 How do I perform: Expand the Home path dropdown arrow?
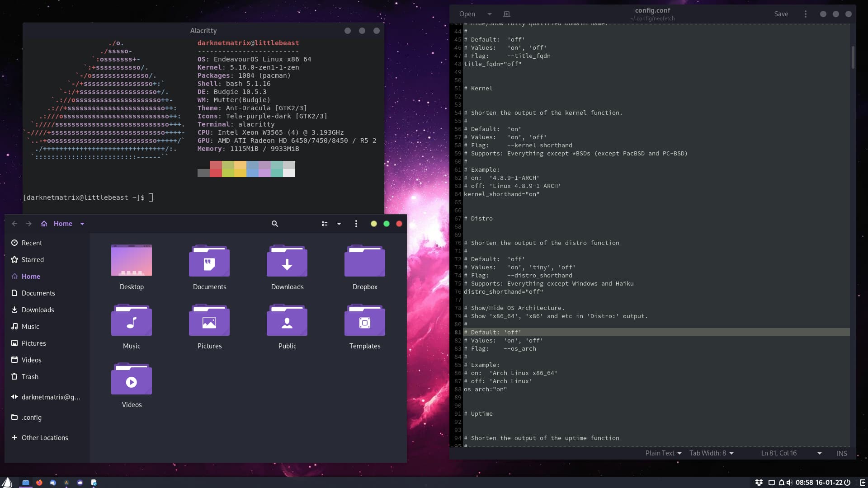click(82, 224)
